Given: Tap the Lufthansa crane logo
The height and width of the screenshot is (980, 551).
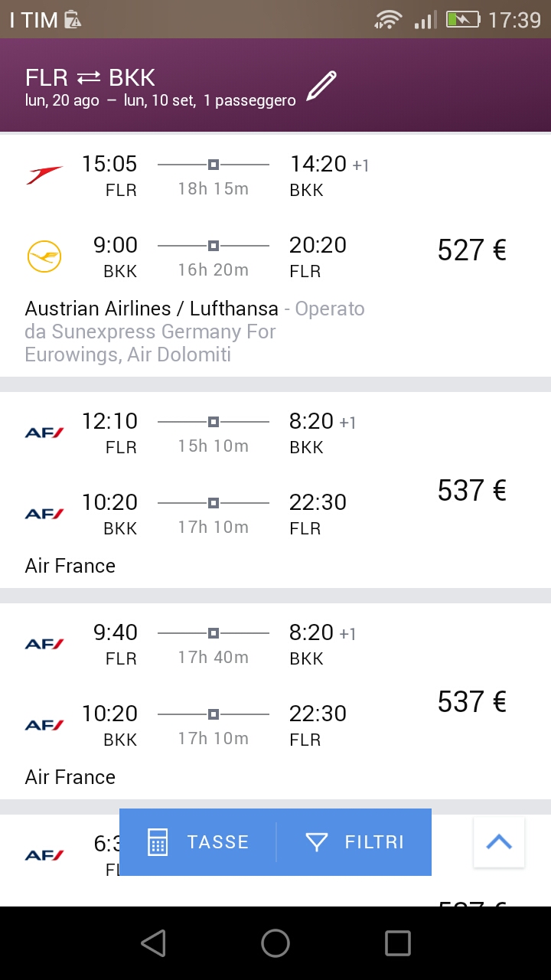Looking at the screenshot, I should (44, 256).
